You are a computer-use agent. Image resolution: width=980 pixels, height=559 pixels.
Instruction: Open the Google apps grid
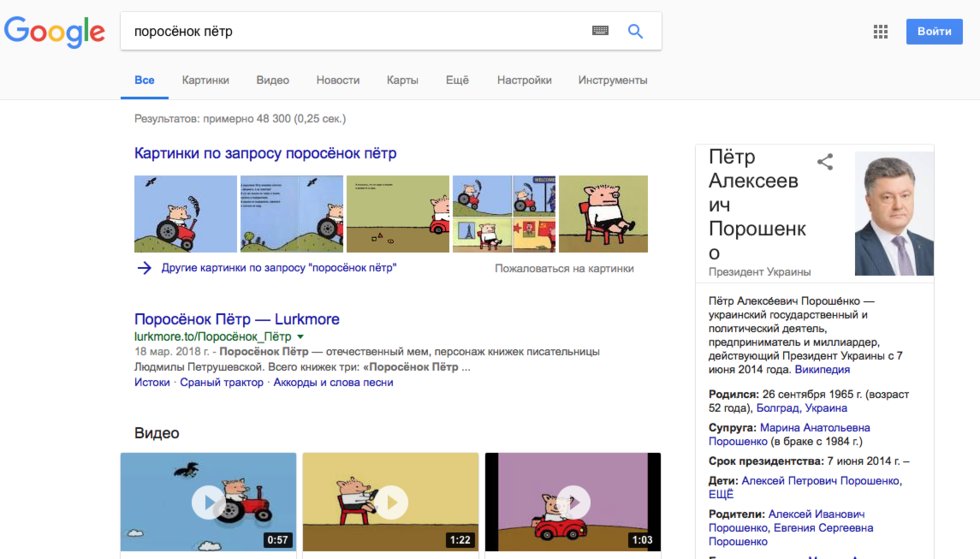point(880,32)
